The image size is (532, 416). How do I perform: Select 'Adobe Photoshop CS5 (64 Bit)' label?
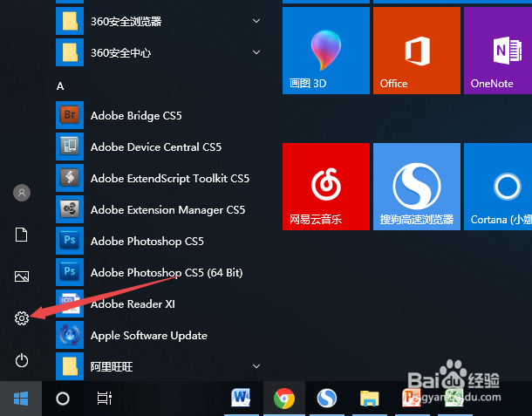[x=167, y=273]
